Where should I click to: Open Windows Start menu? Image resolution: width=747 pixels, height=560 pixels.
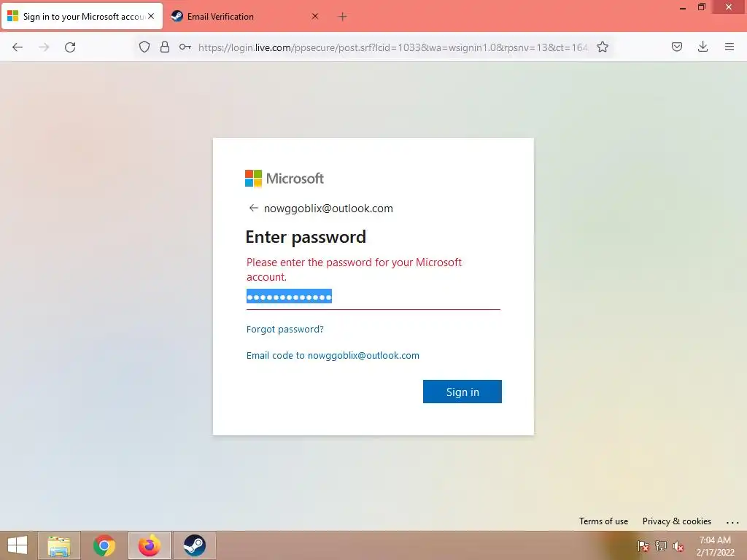(x=18, y=545)
